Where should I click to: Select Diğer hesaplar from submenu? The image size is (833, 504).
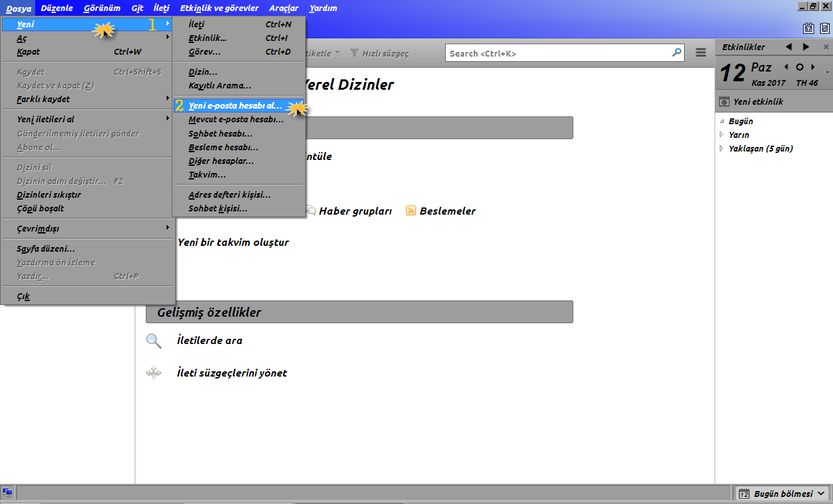(x=239, y=161)
